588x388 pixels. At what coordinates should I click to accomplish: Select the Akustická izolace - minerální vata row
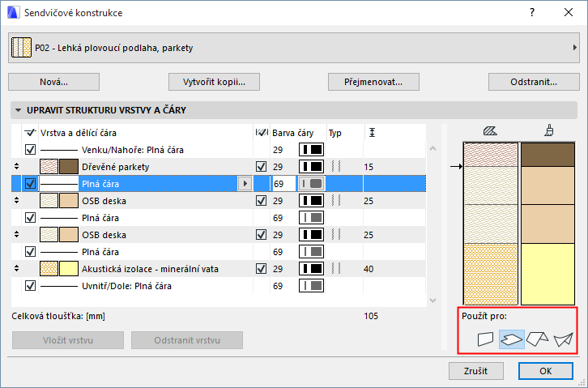click(x=219, y=269)
